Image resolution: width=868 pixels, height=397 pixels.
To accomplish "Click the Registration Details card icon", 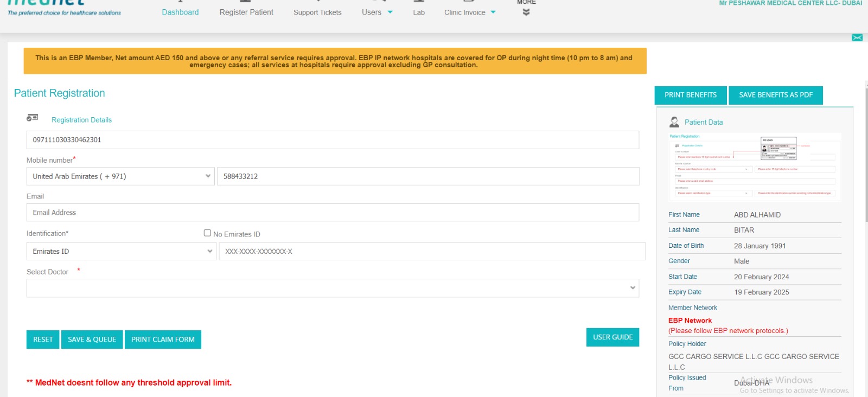I will click(x=33, y=118).
